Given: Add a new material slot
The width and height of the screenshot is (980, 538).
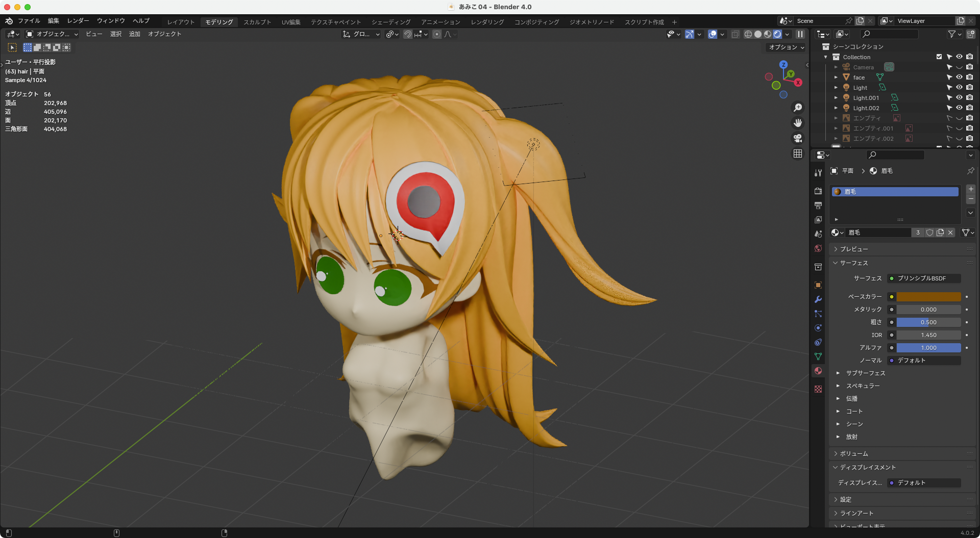Looking at the screenshot, I should pyautogui.click(x=971, y=189).
